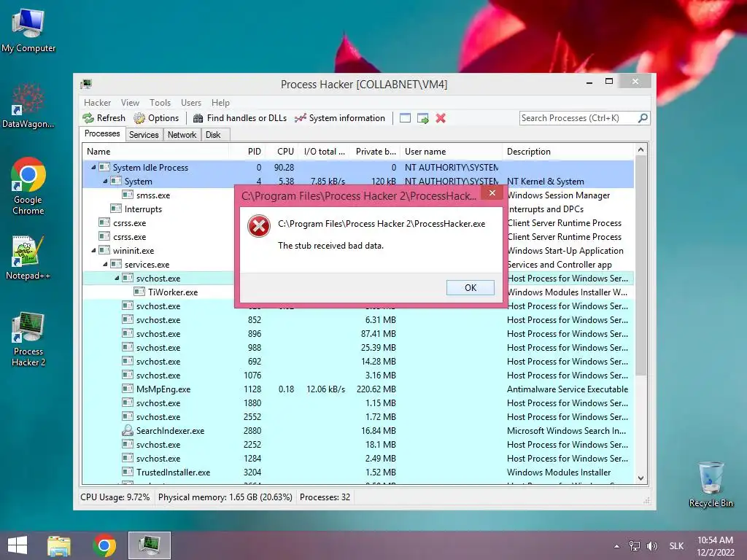
Task: Open DataWagon desktop shortcut
Action: tap(28, 106)
